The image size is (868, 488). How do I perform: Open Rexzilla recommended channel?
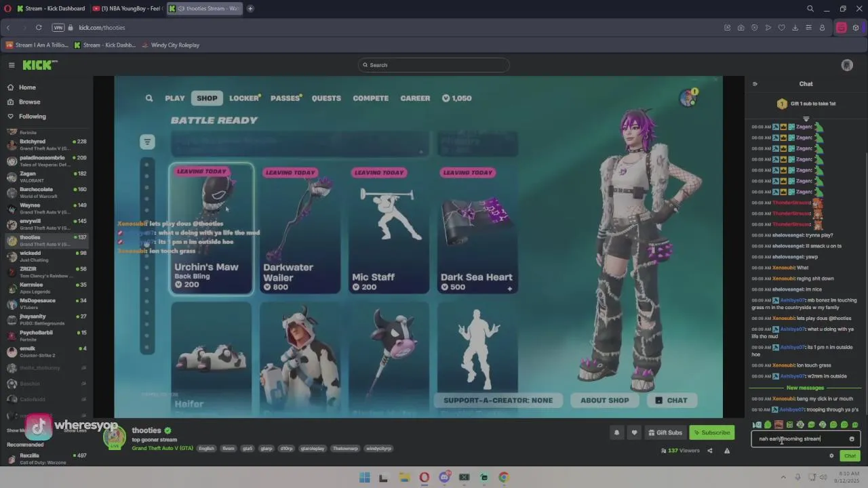coord(46,459)
